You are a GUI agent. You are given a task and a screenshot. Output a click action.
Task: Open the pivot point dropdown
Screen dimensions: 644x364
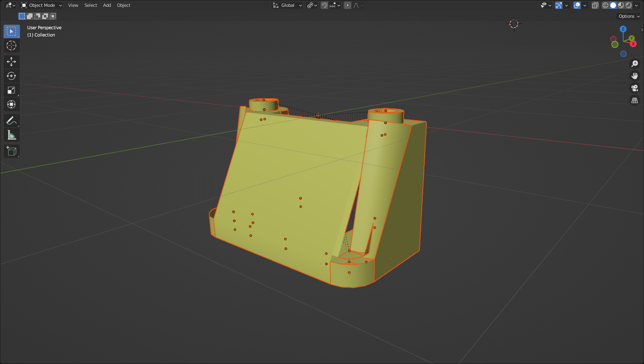point(312,5)
